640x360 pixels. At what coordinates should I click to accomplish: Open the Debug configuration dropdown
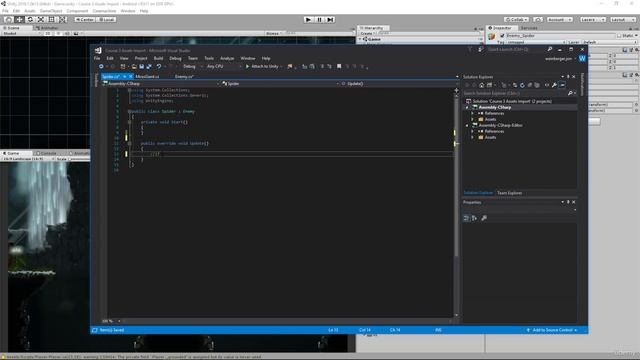pos(192,66)
